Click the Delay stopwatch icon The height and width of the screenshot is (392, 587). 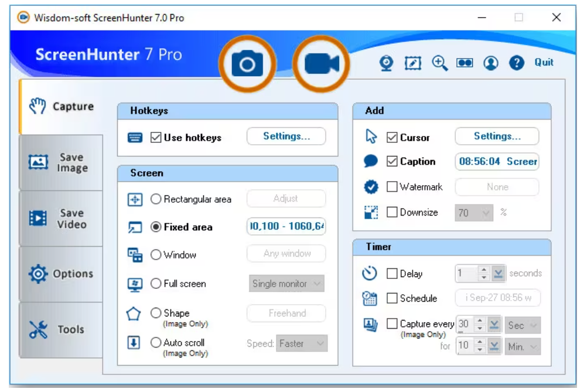(x=370, y=273)
